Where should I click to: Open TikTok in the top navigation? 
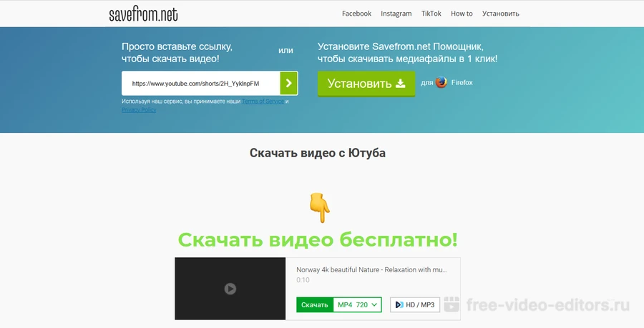pyautogui.click(x=431, y=14)
